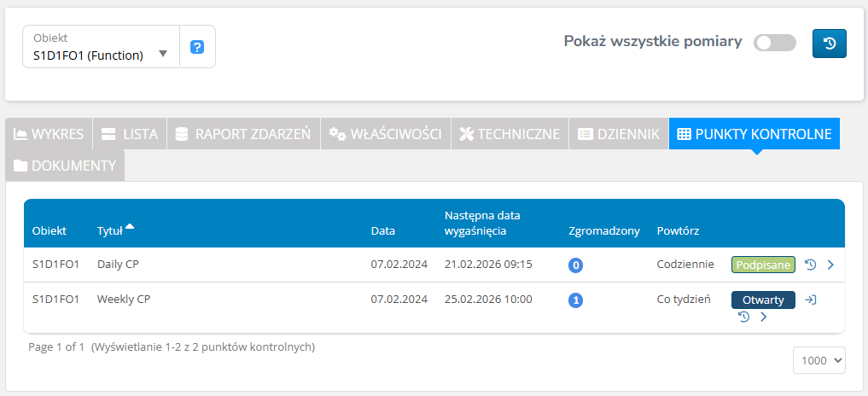The width and height of the screenshot is (868, 396).
Task: Click the Otwarty status badge
Action: point(763,300)
